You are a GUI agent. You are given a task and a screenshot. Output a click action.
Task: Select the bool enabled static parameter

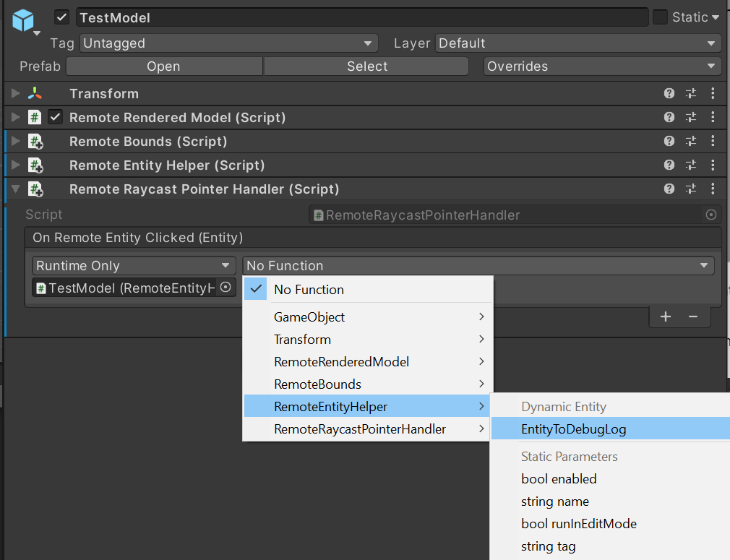pos(610,479)
